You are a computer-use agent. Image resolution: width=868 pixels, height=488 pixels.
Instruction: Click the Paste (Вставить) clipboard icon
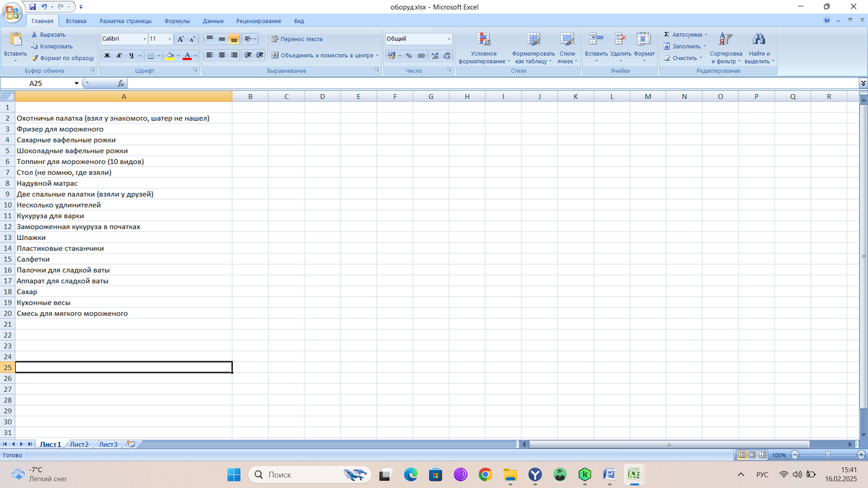click(15, 40)
